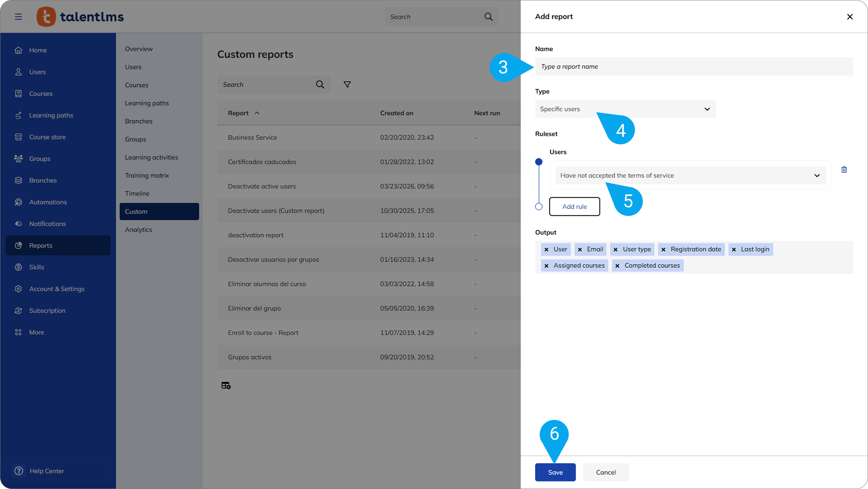Remove the Completed courses output tag
This screenshot has height=489, width=868.
pyautogui.click(x=617, y=266)
